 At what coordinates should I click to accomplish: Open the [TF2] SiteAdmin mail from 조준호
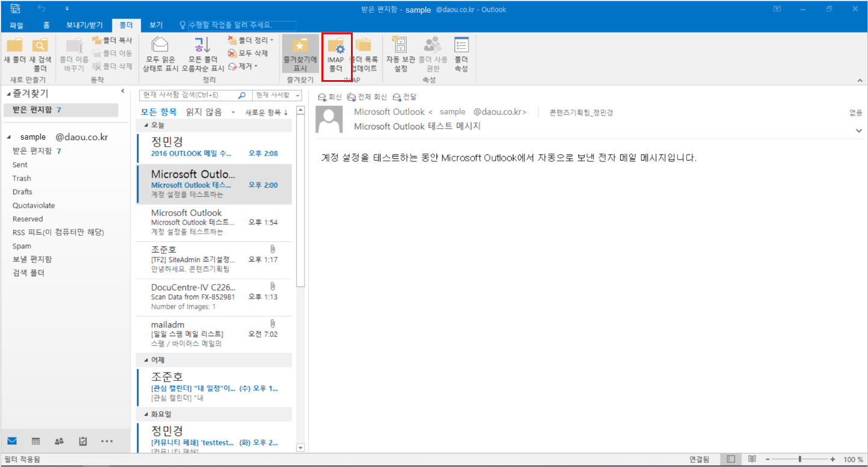[x=214, y=259]
